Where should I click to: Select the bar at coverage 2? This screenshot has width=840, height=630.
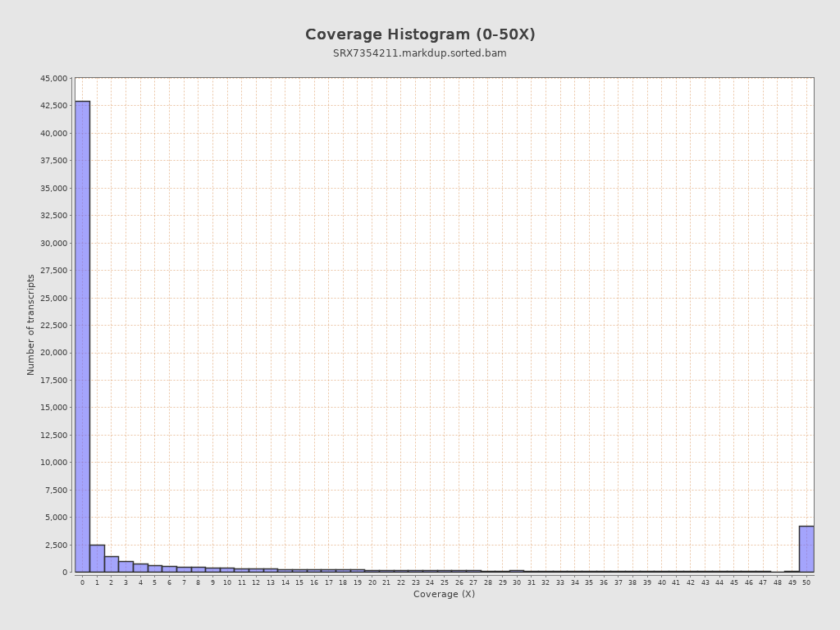coord(112,564)
